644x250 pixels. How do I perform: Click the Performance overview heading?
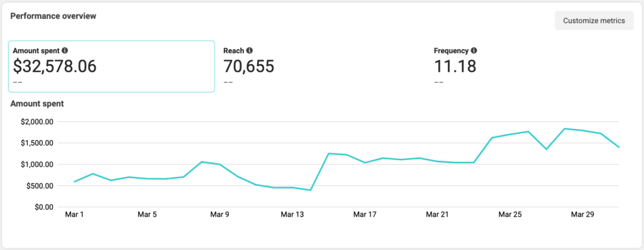coord(53,16)
